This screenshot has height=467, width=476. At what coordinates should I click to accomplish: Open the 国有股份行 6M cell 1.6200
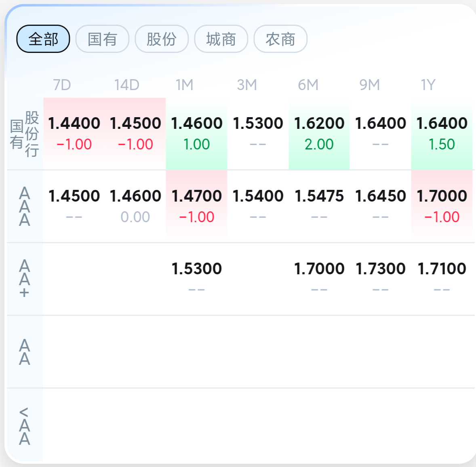319,134
